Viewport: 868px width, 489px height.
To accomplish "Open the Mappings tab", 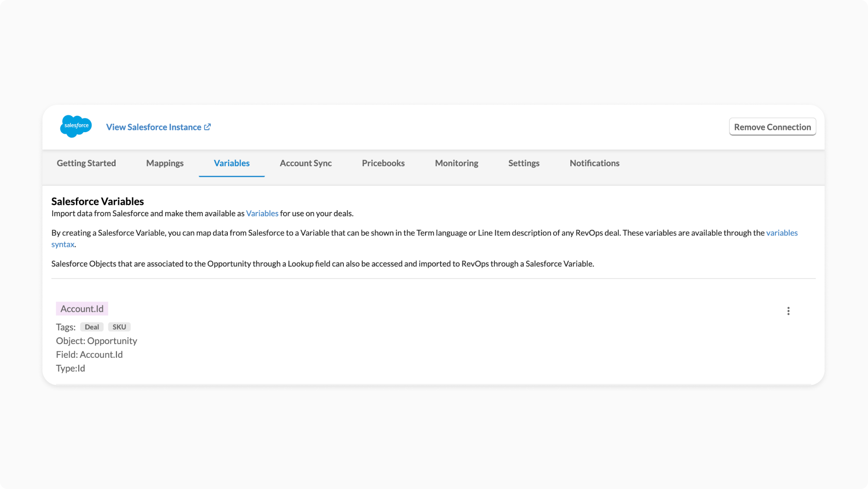I will click(165, 163).
